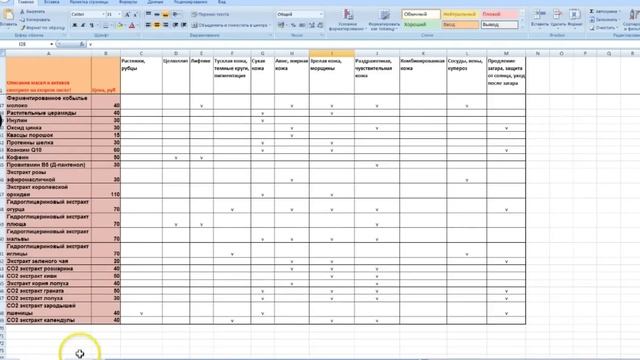Screen dimensions: 640x360
Task: Insert cells via Вставить in Cells group
Action: click(540, 18)
